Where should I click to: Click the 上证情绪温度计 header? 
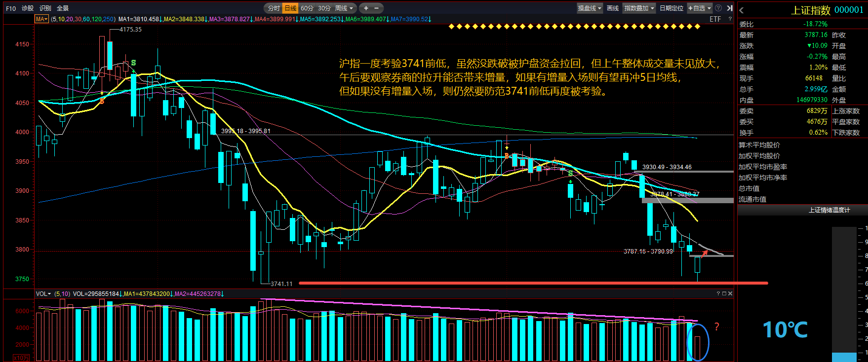(829, 210)
